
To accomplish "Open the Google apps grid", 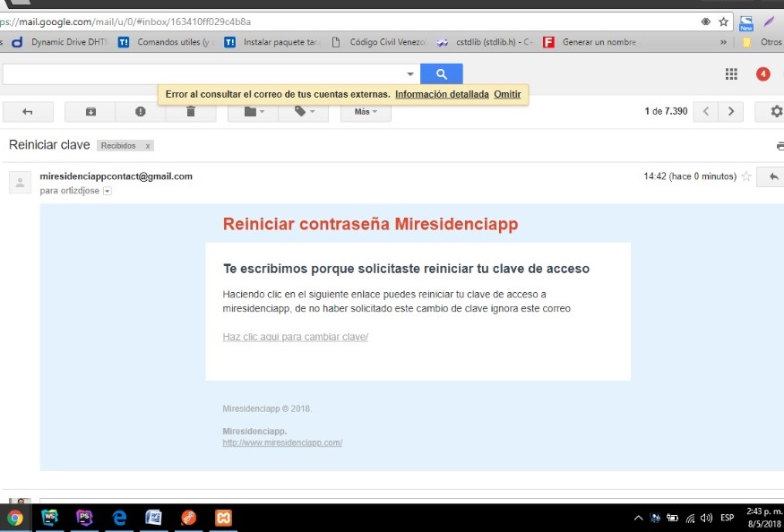I will pyautogui.click(x=731, y=74).
